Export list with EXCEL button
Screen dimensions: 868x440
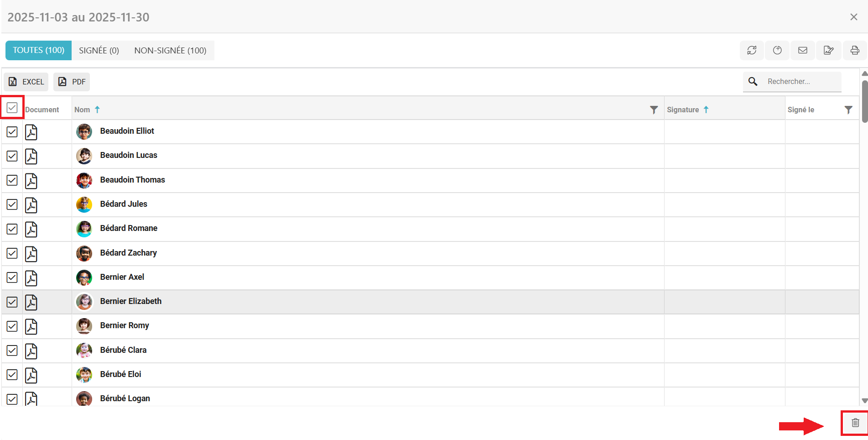click(26, 82)
